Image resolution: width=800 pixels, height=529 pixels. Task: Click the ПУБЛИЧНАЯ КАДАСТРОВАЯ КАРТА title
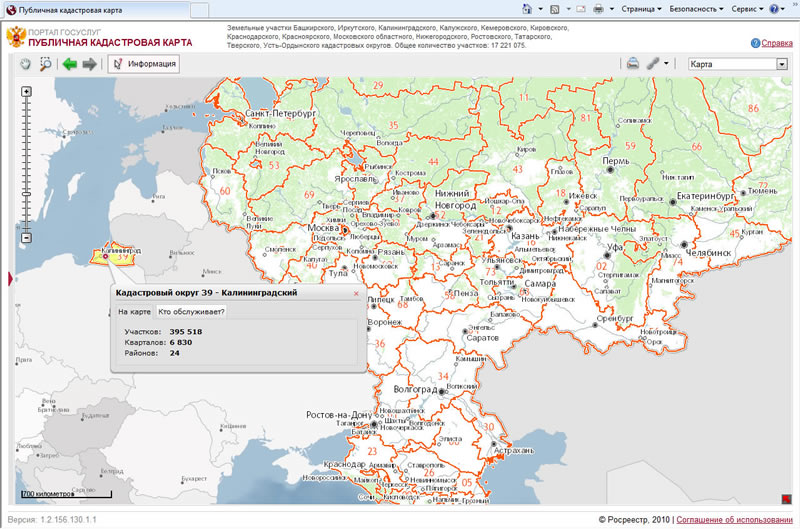click(110, 43)
